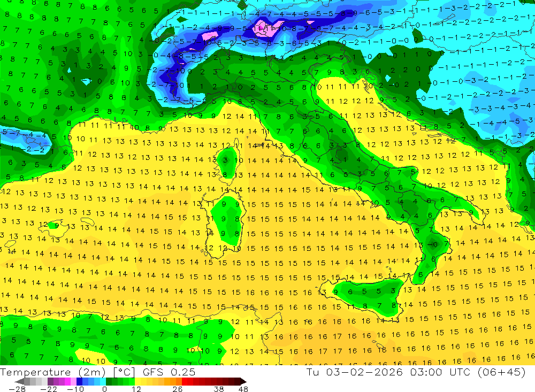Click the '-10' color scale label
This screenshot has height=392, width=535.
pyautogui.click(x=75, y=389)
